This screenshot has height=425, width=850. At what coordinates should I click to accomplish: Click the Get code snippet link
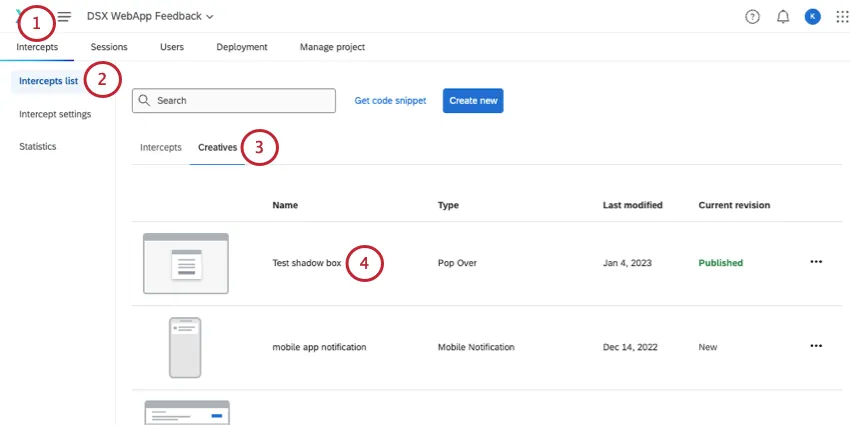[390, 101]
